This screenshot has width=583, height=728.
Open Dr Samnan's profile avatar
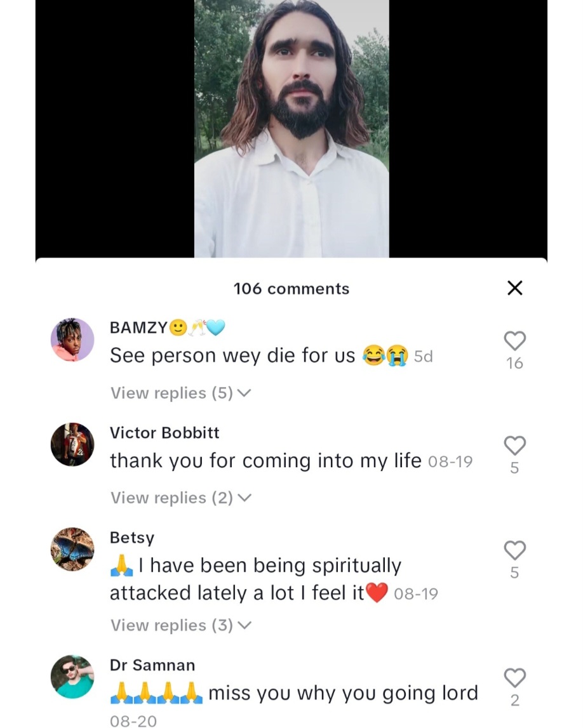tap(72, 677)
